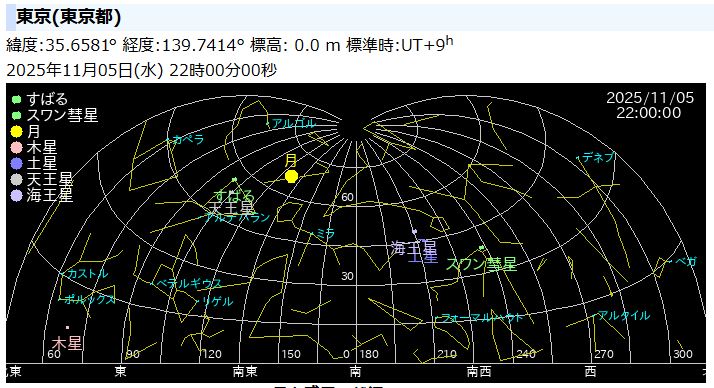Click the grey 天王星 circle in the legend
The height and width of the screenshot is (388, 714).
[x=16, y=179]
